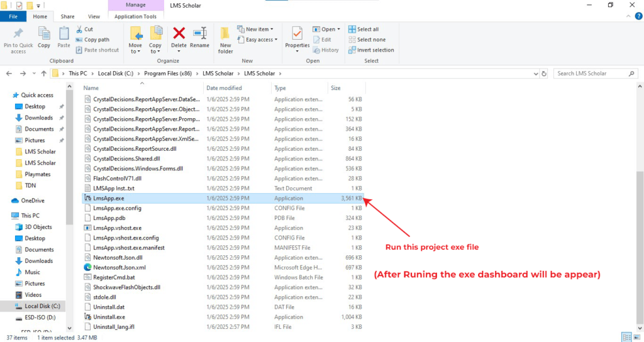Open the Easy access dropdown
Screen dimensions: 644x342
tap(257, 40)
